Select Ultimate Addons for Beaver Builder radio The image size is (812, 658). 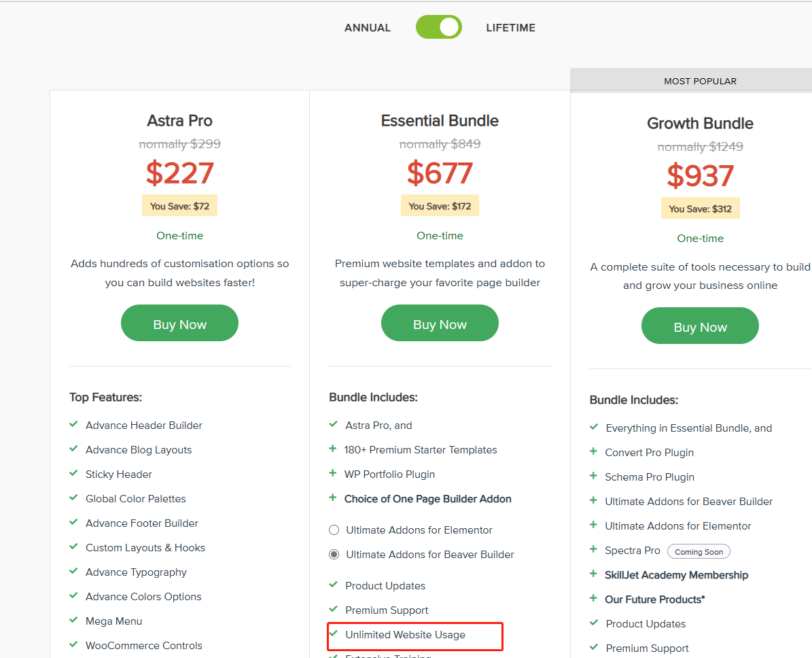pyautogui.click(x=334, y=555)
